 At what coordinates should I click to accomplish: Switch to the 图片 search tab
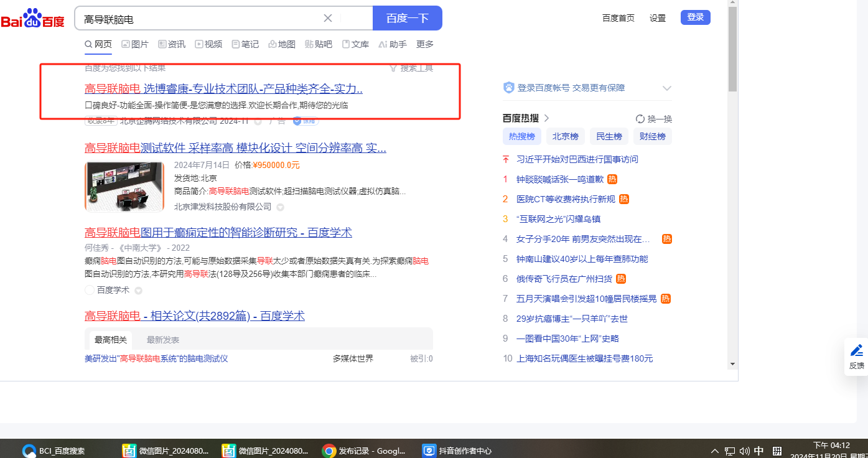click(135, 44)
